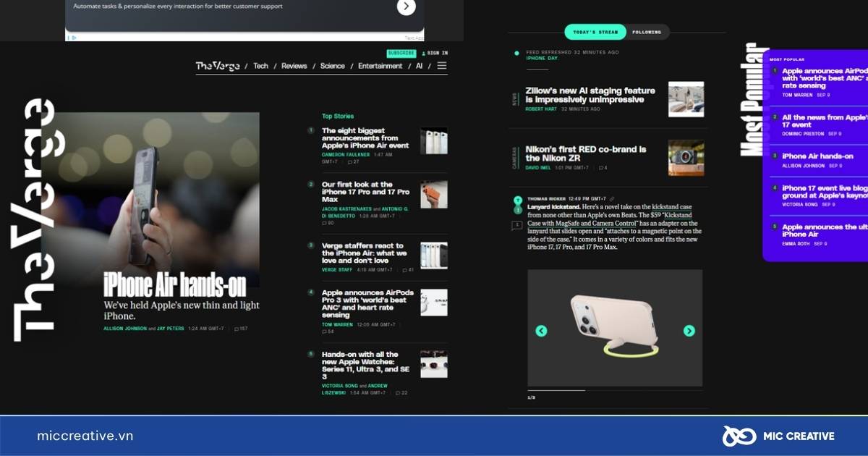Open author Dominic Preston in Most Popular
The width and height of the screenshot is (868, 456).
click(802, 134)
